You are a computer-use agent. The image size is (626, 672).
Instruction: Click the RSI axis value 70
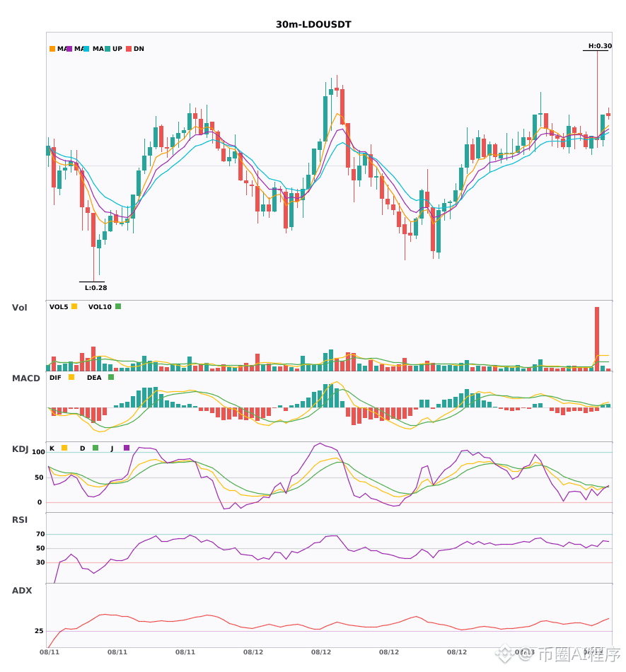tap(40, 534)
